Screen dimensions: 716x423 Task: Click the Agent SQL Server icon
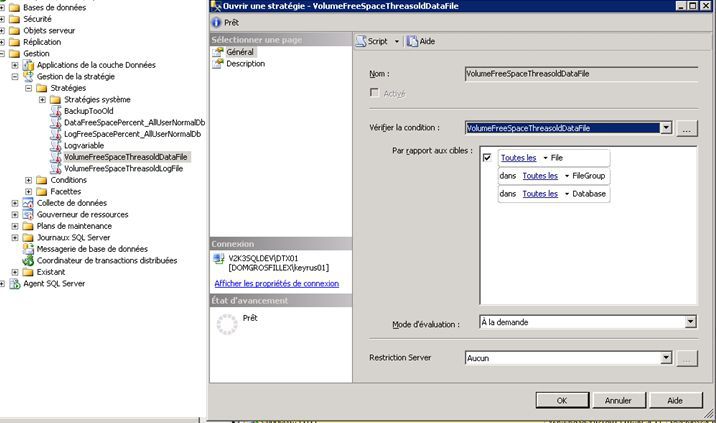(15, 284)
